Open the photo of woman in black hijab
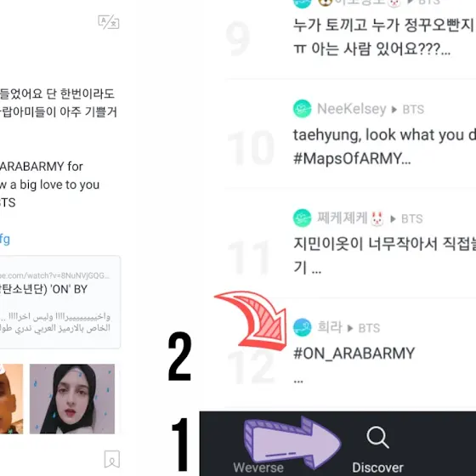 72,399
